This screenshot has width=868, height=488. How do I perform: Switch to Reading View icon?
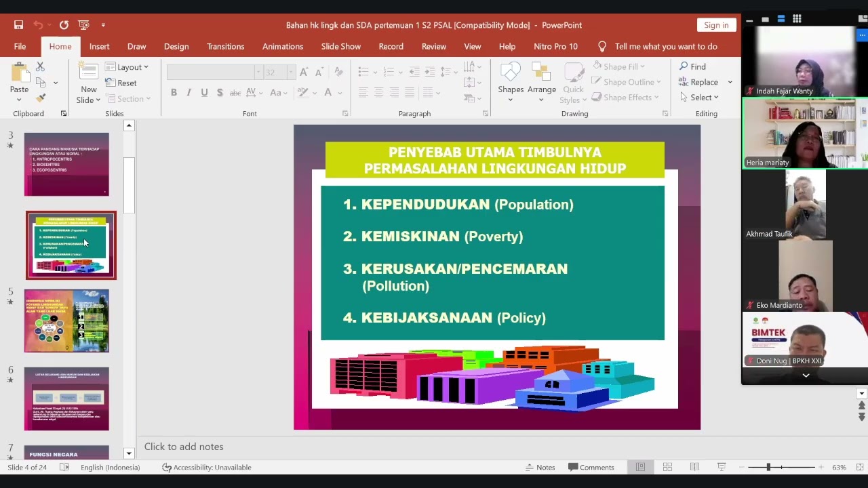point(694,467)
